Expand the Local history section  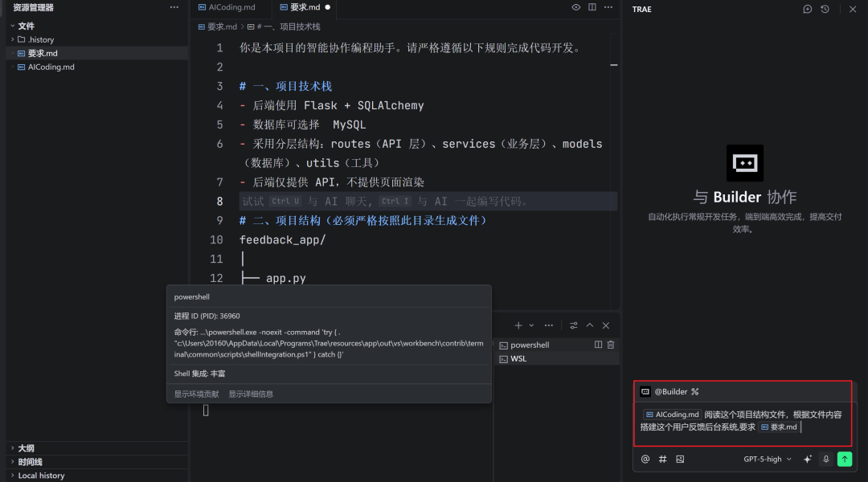(41, 476)
